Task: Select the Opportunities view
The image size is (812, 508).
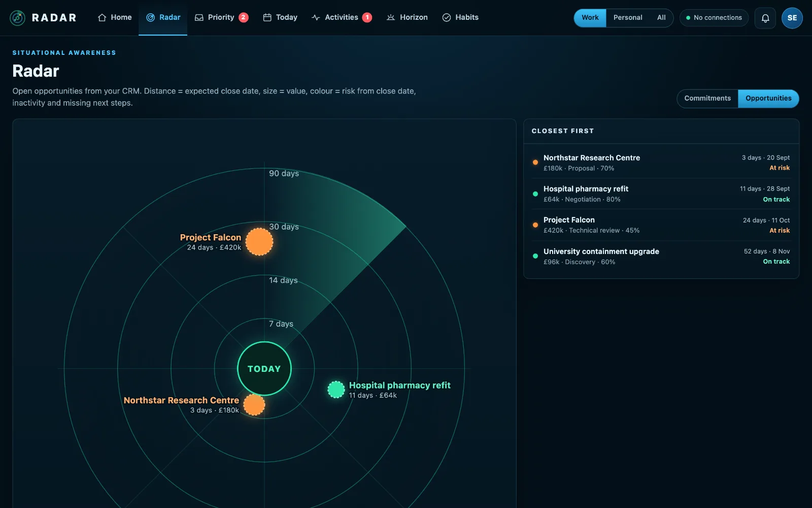Action: tap(768, 99)
